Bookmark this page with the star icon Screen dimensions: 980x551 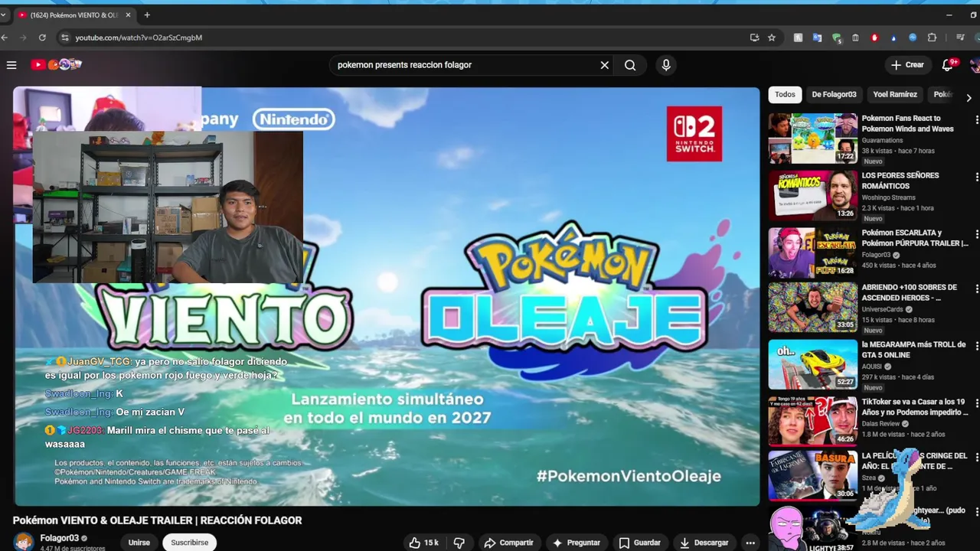click(x=772, y=37)
